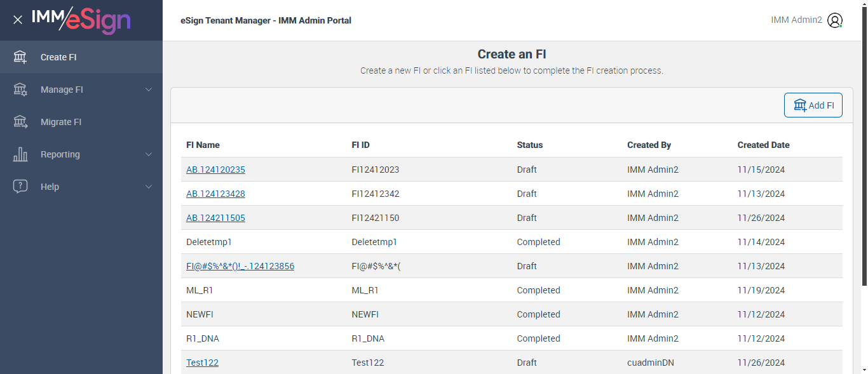This screenshot has height=374, width=868.
Task: Expand the Reporting submenu chevron
Action: tap(149, 154)
